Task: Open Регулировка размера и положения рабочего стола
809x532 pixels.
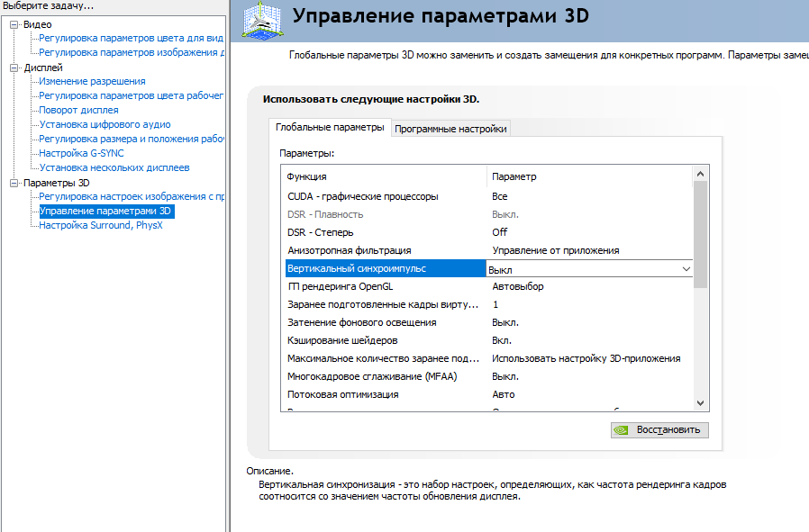Action: point(132,140)
